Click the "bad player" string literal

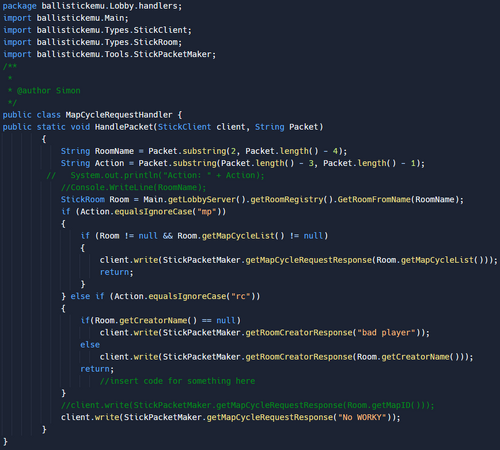point(386,333)
